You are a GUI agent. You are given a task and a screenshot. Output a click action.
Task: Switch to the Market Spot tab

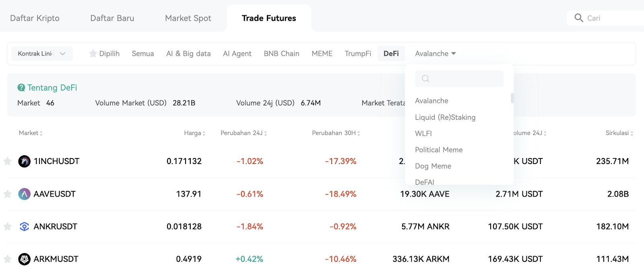click(x=188, y=18)
